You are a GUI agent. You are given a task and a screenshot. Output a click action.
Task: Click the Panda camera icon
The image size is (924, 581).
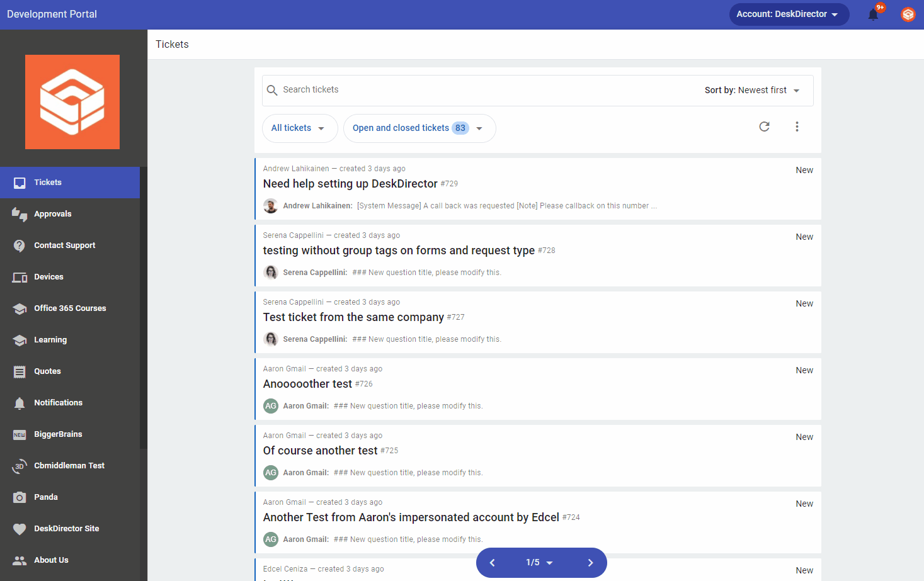coord(20,497)
